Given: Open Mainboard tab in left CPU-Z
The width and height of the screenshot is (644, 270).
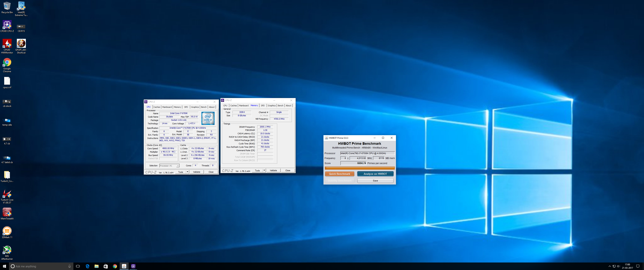Looking at the screenshot, I should (167, 107).
